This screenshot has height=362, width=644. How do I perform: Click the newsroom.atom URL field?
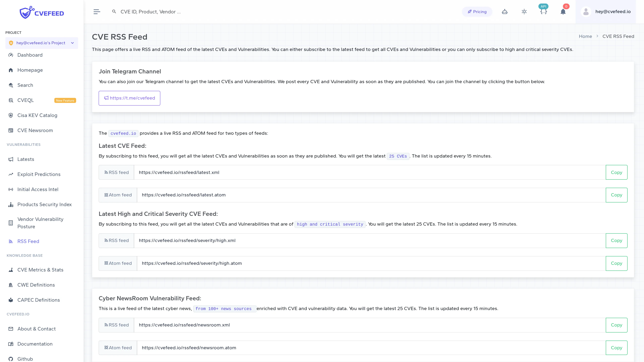click(371, 348)
